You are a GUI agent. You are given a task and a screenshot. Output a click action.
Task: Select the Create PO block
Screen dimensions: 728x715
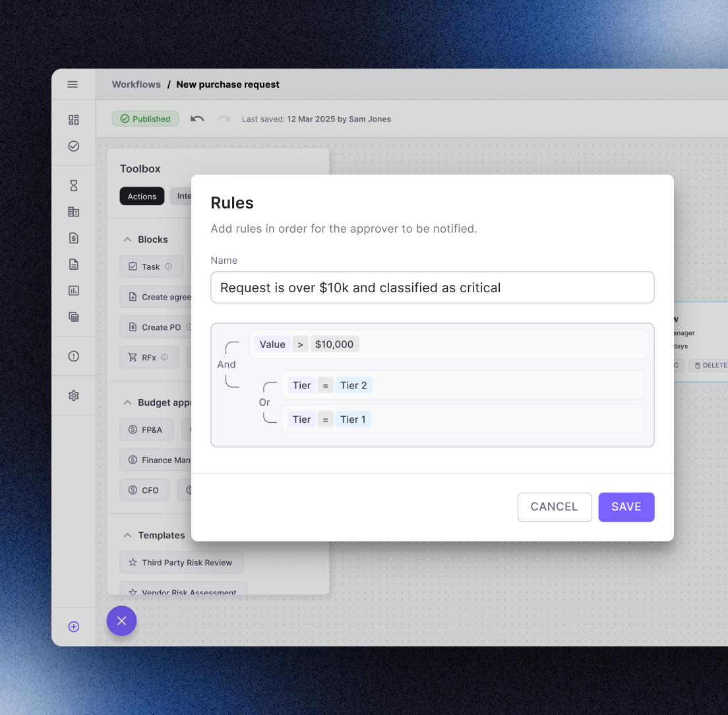156,327
